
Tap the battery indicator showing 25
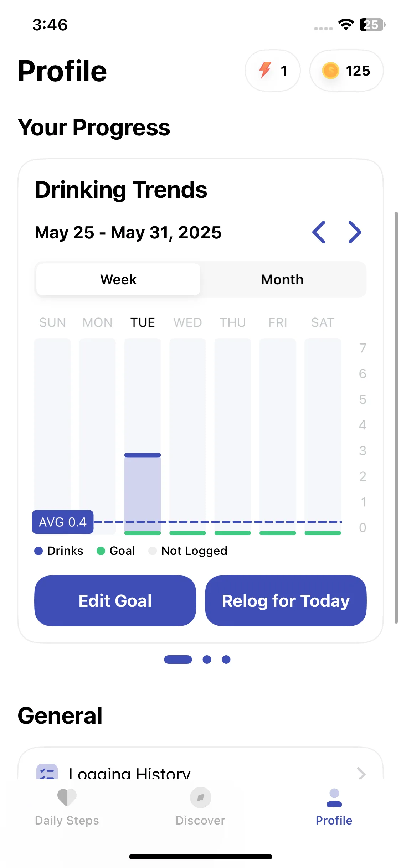point(372,25)
